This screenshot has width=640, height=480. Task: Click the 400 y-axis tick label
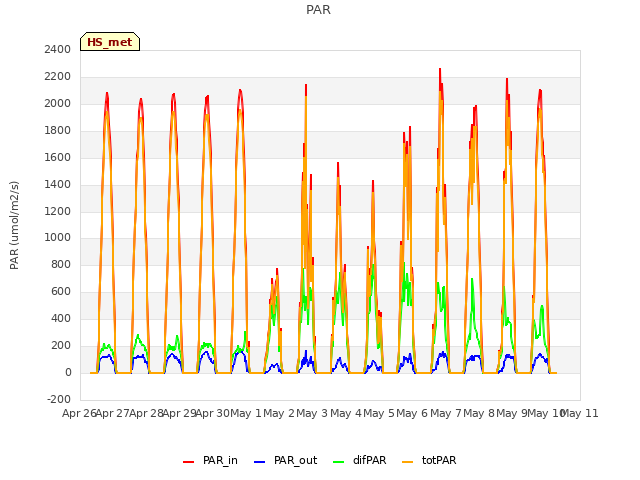[x=61, y=318]
